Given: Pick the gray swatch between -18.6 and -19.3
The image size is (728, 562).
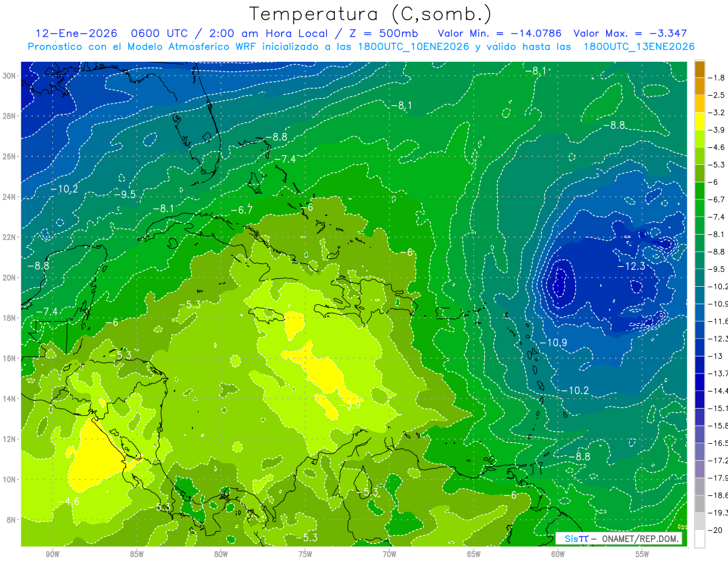Looking at the screenshot, I should tap(699, 504).
